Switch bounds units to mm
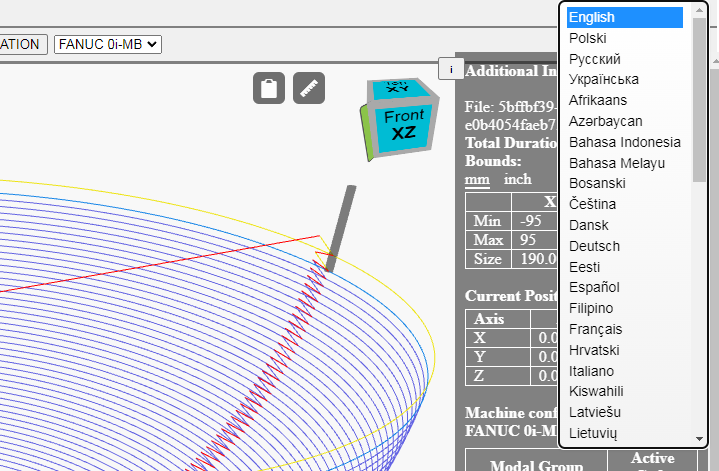 click(x=477, y=179)
